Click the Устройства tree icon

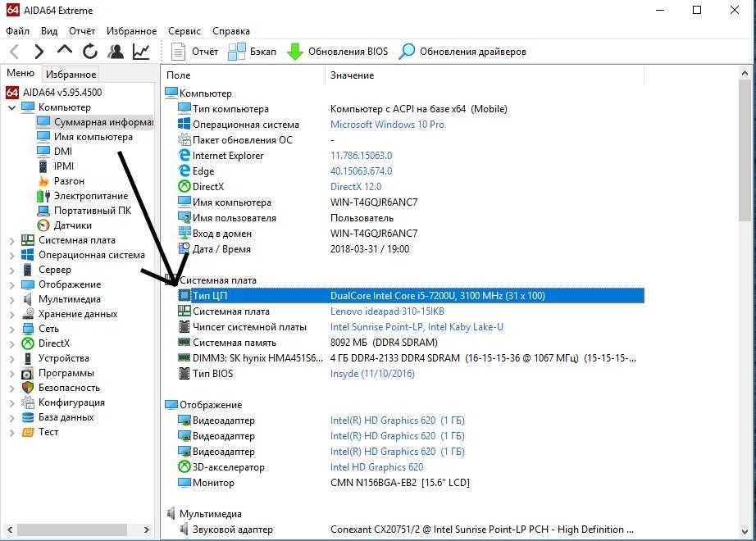pyautogui.click(x=28, y=358)
